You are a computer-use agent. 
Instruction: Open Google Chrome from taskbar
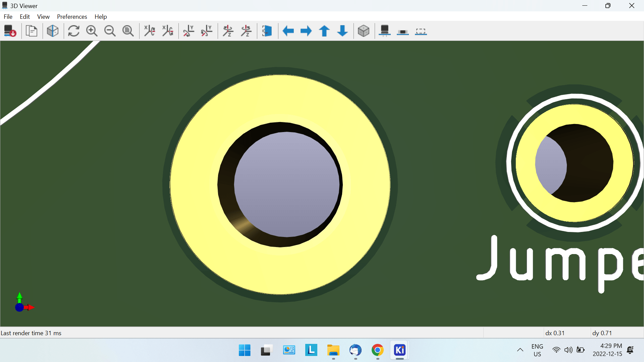pos(378,350)
